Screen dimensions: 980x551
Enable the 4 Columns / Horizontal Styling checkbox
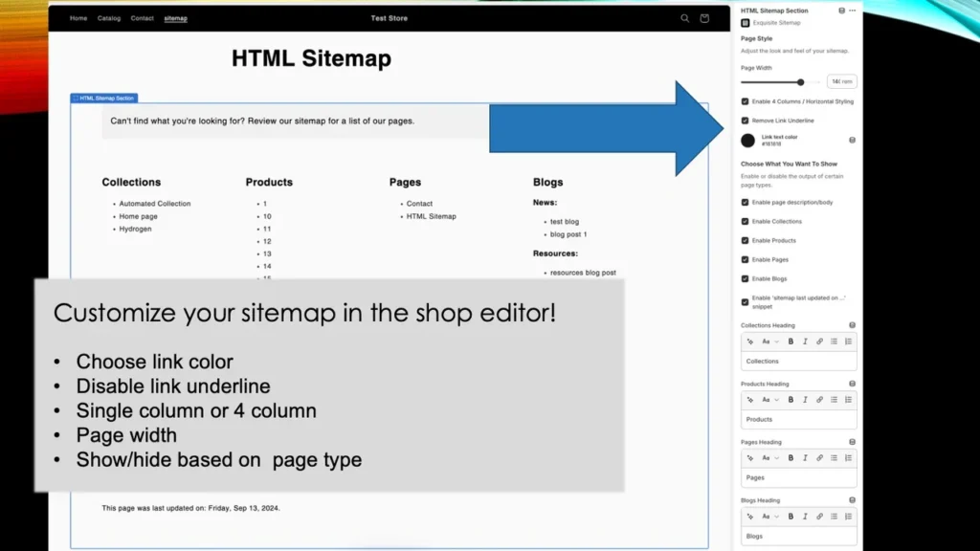coord(744,101)
